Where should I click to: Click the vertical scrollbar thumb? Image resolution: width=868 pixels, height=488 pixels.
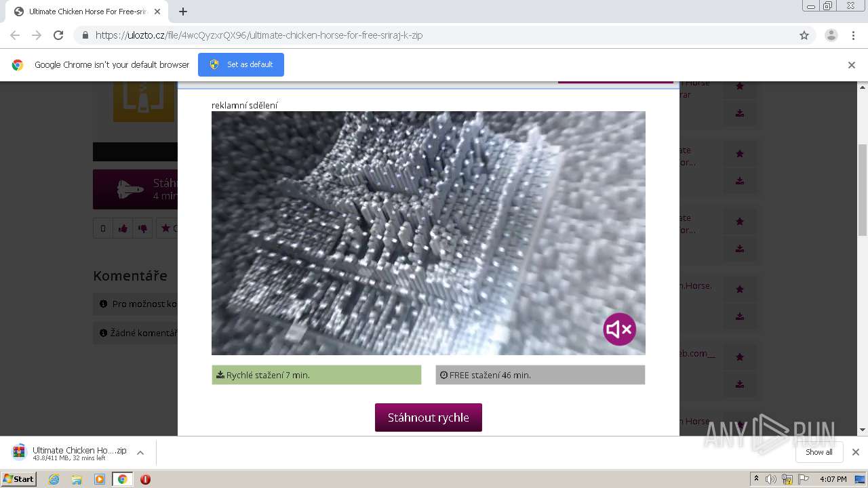[863, 190]
